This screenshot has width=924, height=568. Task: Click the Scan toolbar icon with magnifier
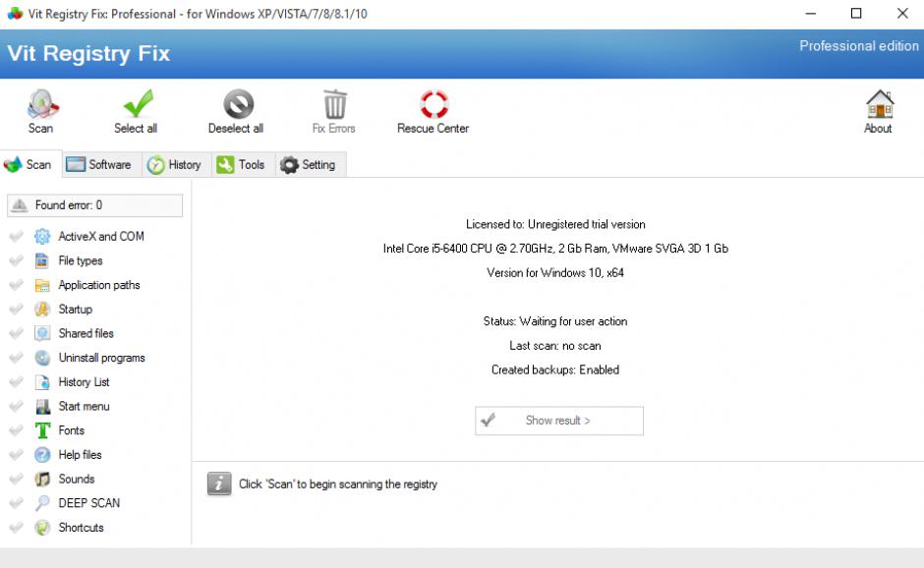click(42, 104)
